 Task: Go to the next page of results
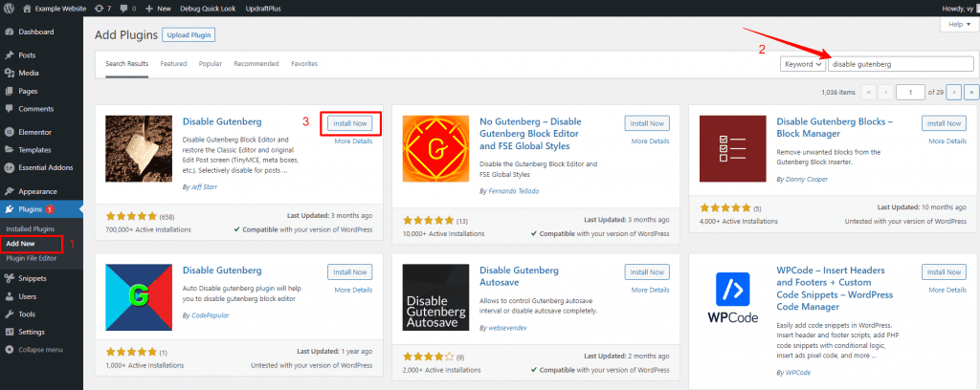click(955, 92)
